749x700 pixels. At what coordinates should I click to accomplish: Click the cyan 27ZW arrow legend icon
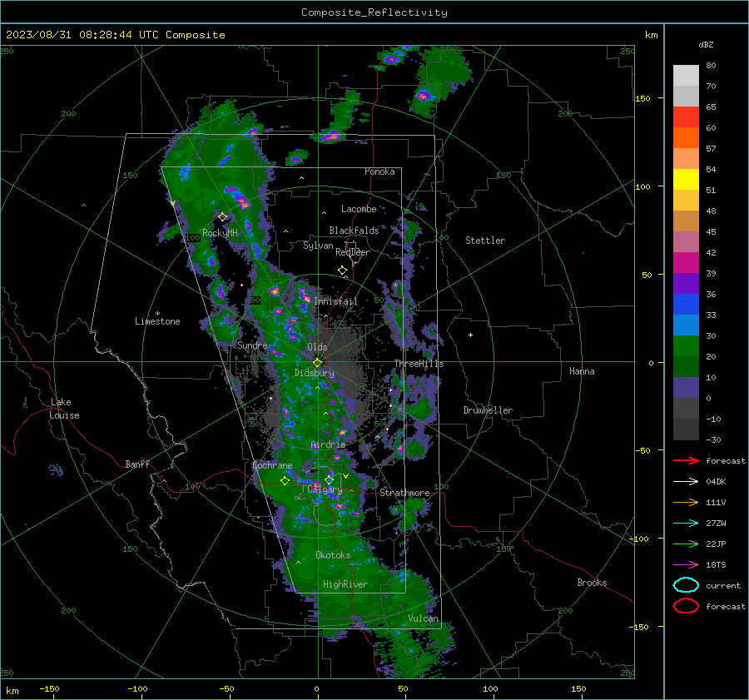point(686,523)
